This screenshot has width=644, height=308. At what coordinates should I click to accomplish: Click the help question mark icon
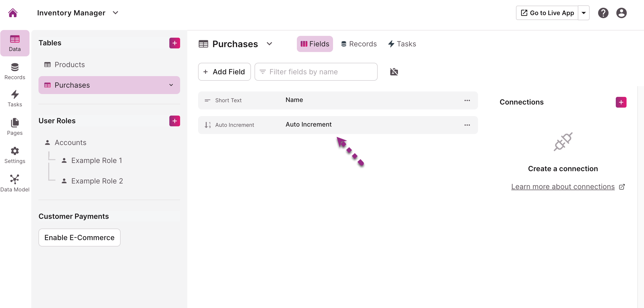coord(603,13)
